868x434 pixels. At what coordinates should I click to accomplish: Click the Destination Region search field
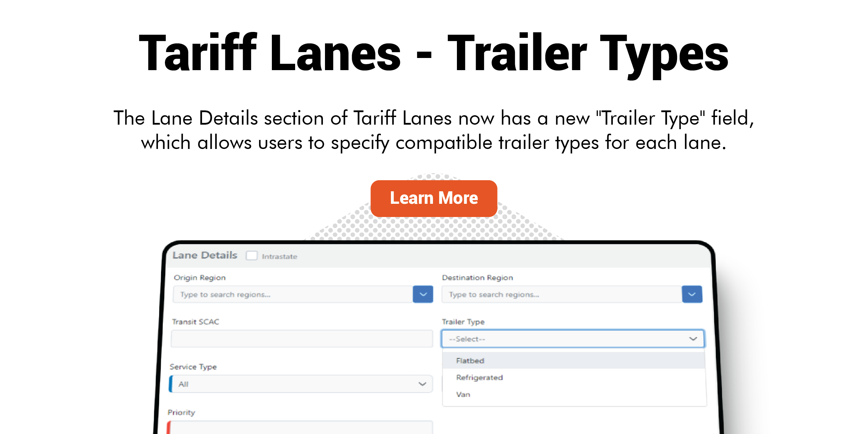tap(562, 294)
